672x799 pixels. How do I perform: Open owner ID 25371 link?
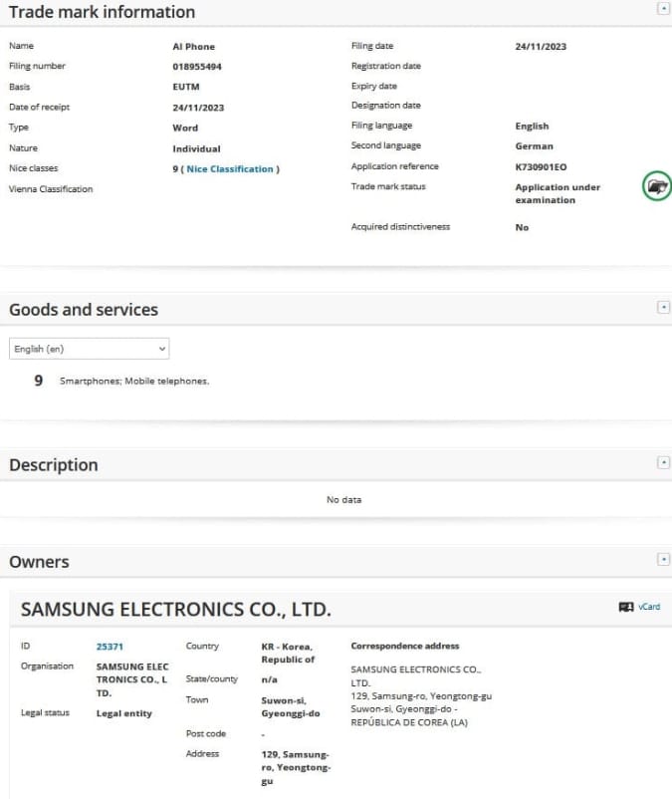pos(110,647)
